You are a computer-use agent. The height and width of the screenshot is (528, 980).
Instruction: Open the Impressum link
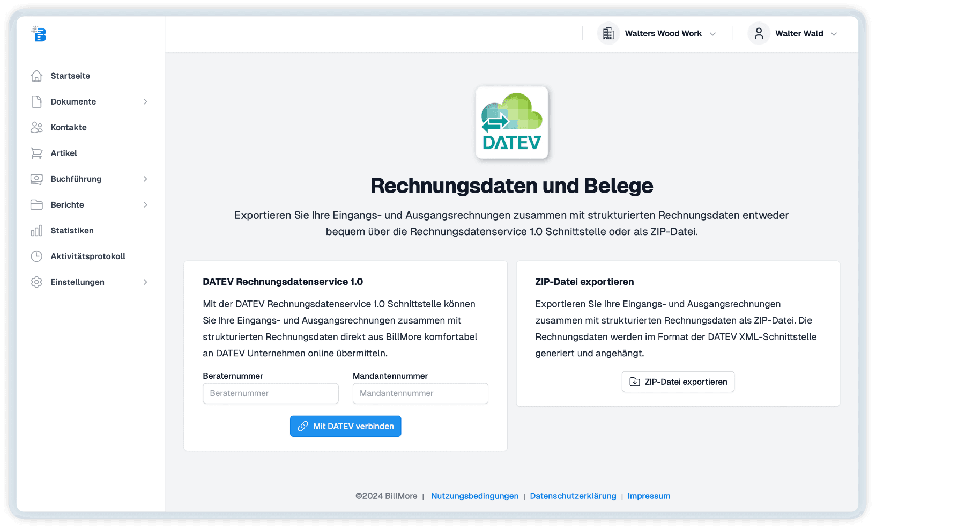click(x=649, y=496)
